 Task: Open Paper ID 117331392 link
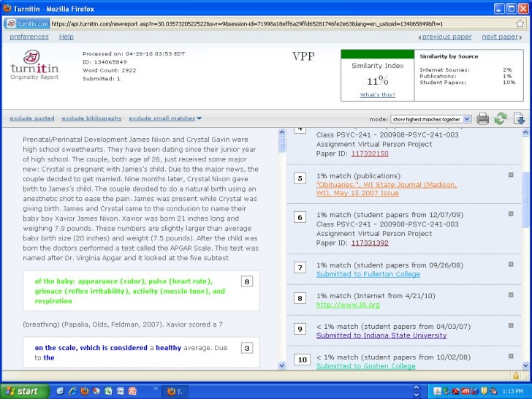pos(370,243)
